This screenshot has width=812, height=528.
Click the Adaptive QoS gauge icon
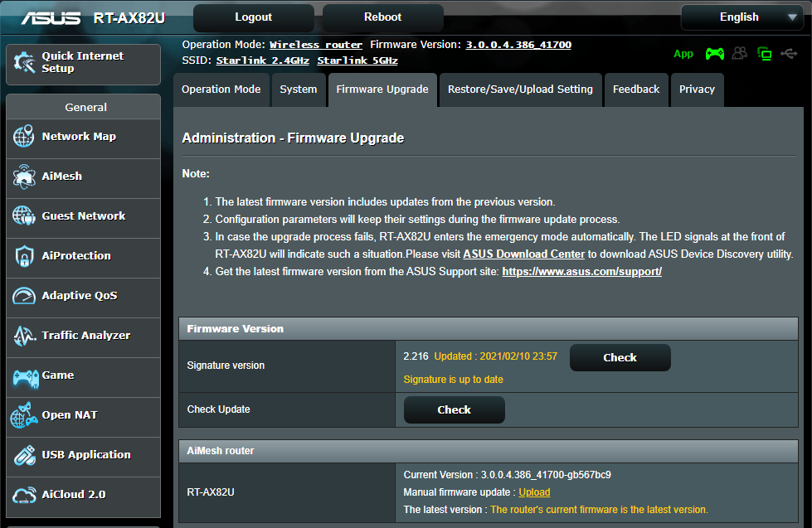point(24,296)
